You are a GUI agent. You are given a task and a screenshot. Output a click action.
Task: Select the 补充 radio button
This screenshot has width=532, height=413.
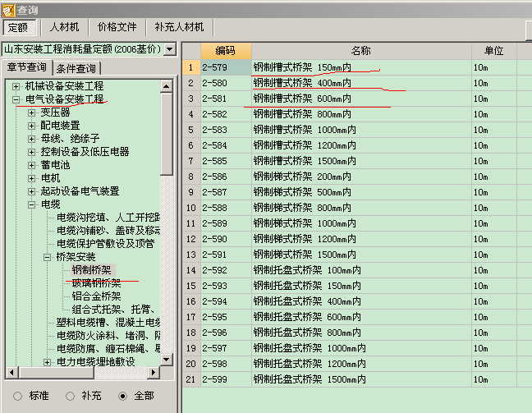(x=70, y=396)
